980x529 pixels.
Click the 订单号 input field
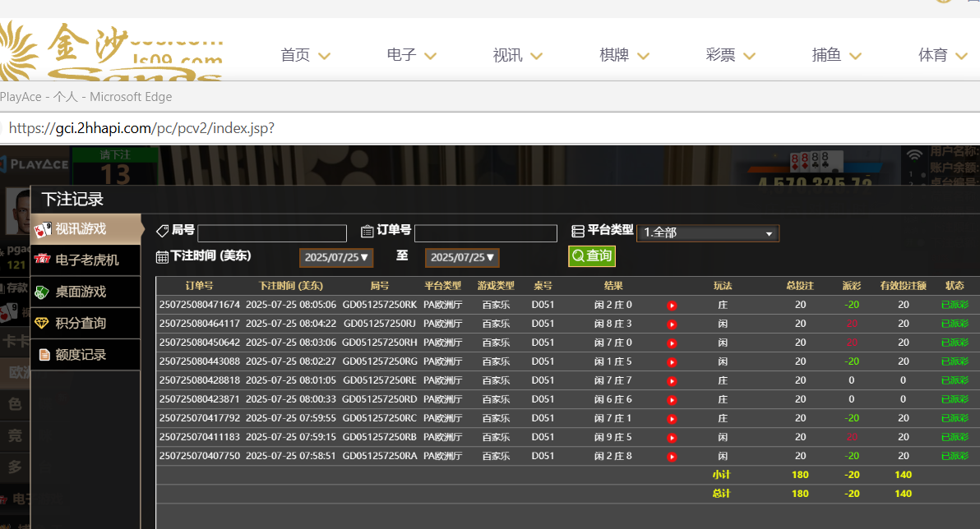(x=486, y=233)
